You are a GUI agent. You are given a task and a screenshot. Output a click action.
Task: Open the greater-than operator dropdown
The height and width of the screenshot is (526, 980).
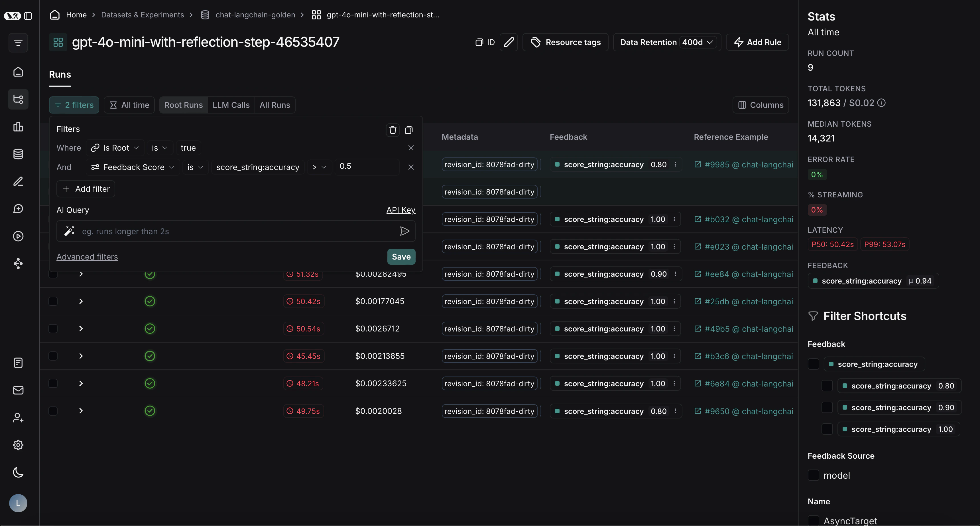coord(319,167)
